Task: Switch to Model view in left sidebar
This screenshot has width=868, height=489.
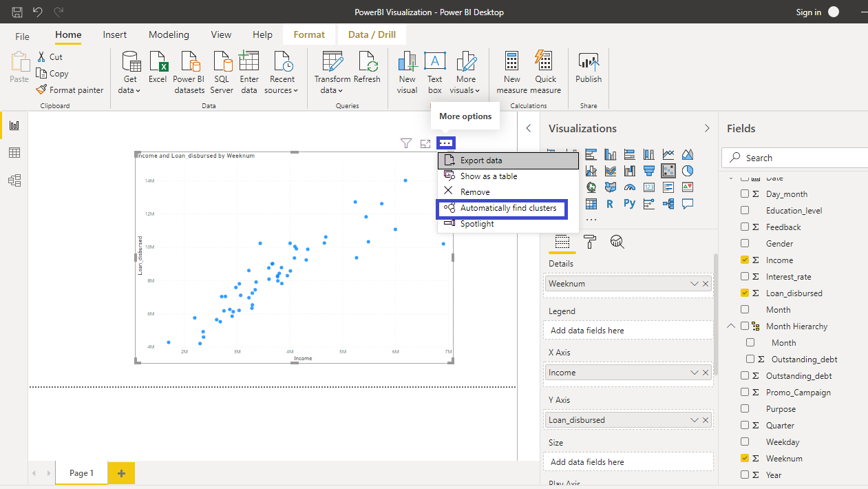Action: tap(14, 180)
